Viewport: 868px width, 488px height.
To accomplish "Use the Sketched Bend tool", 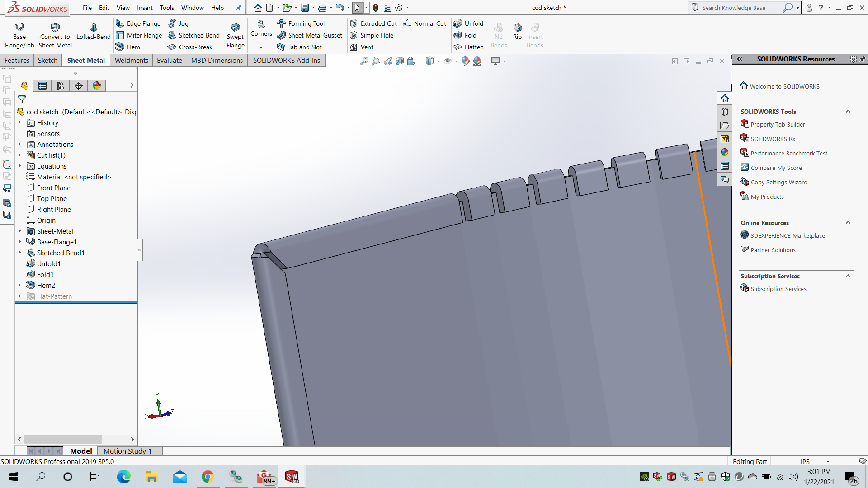I will [x=193, y=35].
